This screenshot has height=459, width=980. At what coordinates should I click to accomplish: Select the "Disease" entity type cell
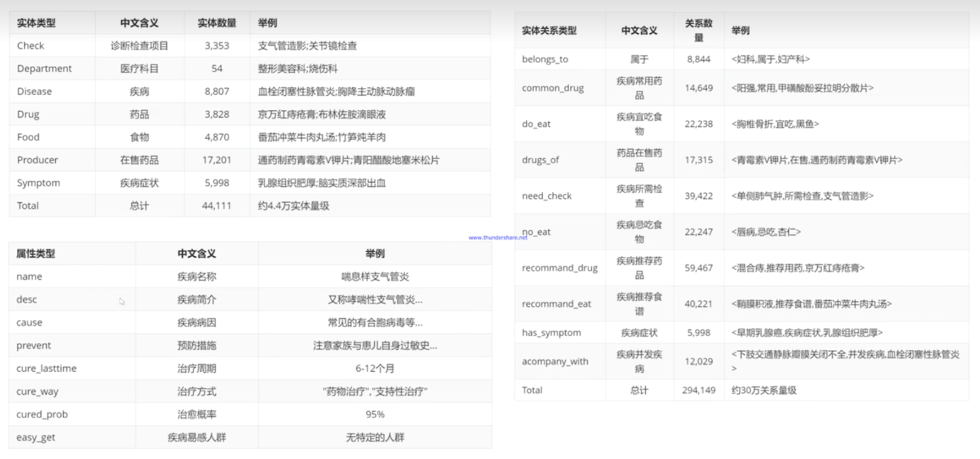pos(34,91)
